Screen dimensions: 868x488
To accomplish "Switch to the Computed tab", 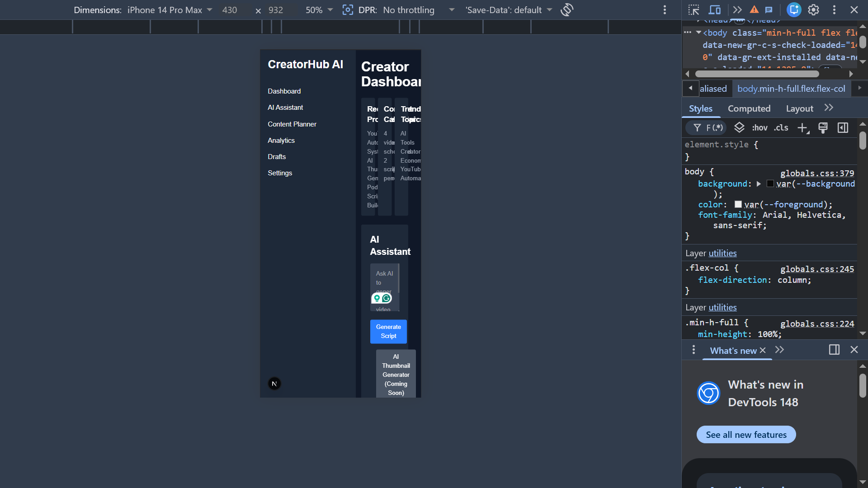I will point(749,108).
